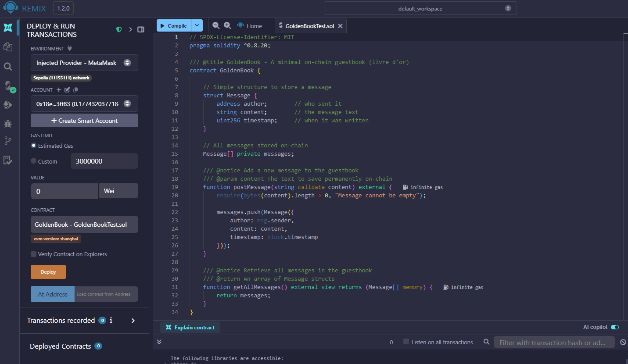Copy the account address icon
This screenshot has height=364, width=628.
(75, 90)
